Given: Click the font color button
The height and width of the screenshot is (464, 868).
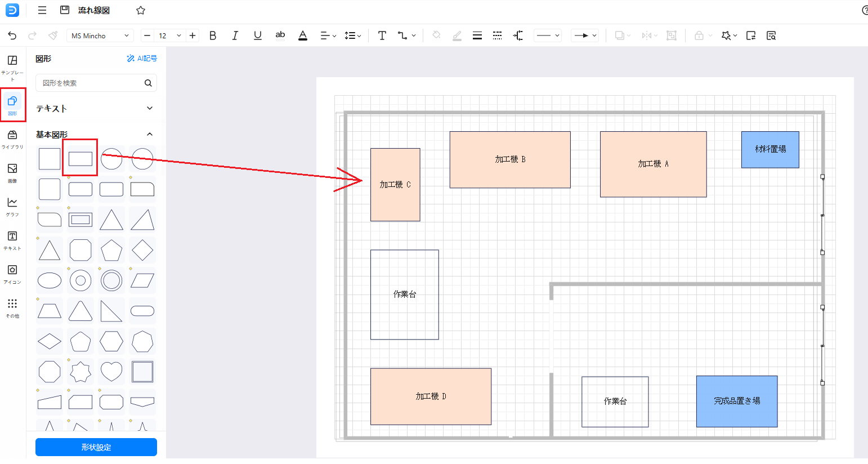Looking at the screenshot, I should (x=303, y=35).
